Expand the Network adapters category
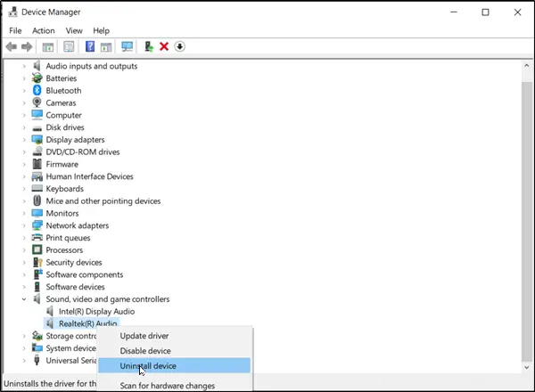535x392 pixels. pyautogui.click(x=24, y=225)
